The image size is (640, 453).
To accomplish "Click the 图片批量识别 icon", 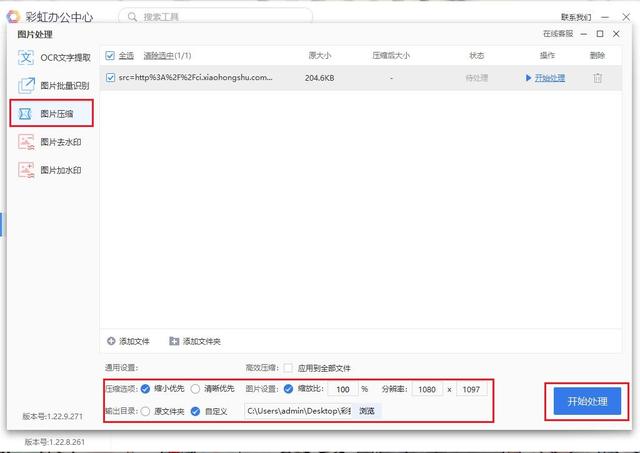I will point(26,86).
